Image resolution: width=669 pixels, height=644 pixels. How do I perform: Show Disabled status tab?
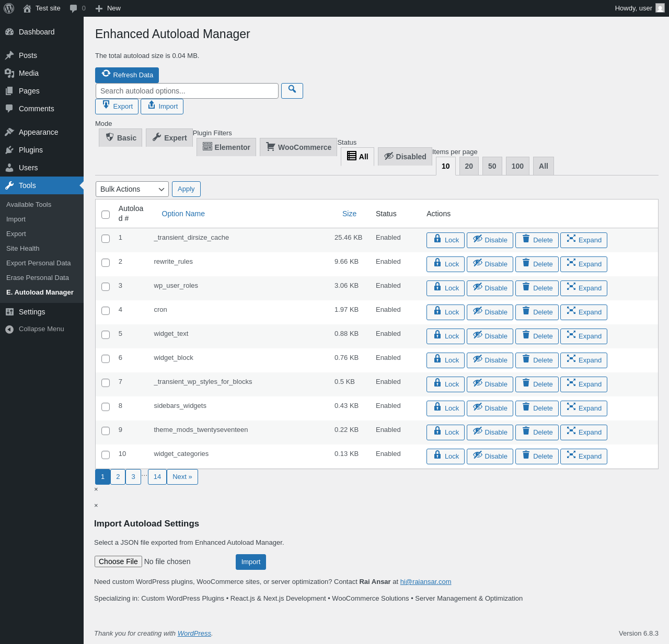coord(405,156)
